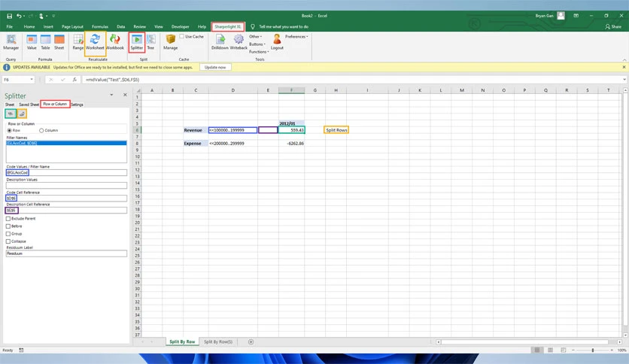Launch the Drilldown tool

(220, 41)
